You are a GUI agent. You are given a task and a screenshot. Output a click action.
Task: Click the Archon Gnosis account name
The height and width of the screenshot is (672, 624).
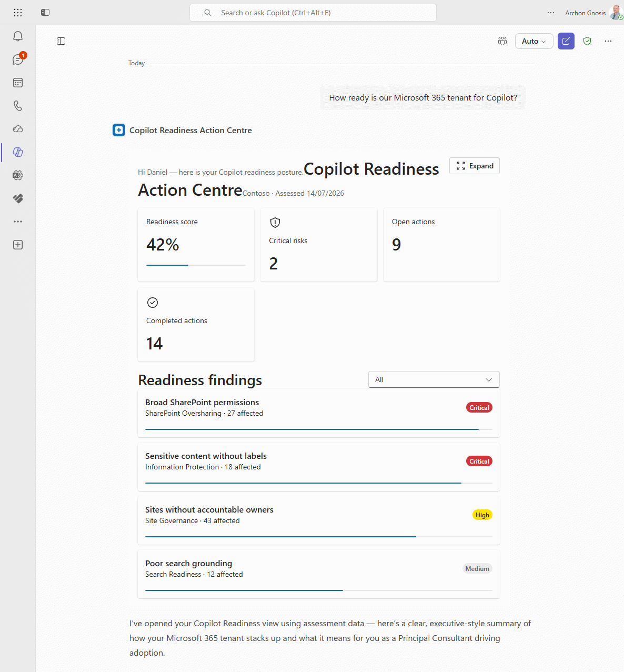pyautogui.click(x=585, y=13)
